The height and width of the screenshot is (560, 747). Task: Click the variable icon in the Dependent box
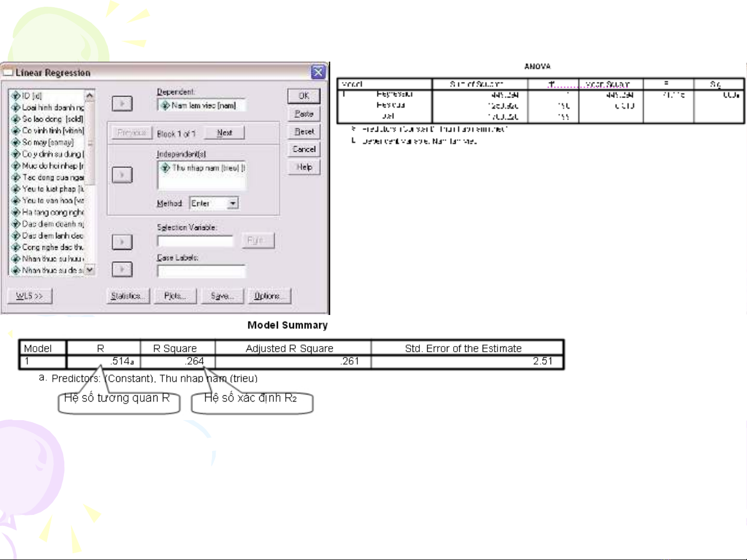click(165, 106)
